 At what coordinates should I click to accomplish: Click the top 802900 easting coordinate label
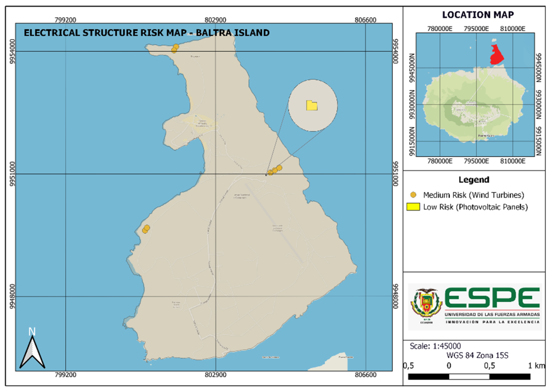(x=215, y=20)
